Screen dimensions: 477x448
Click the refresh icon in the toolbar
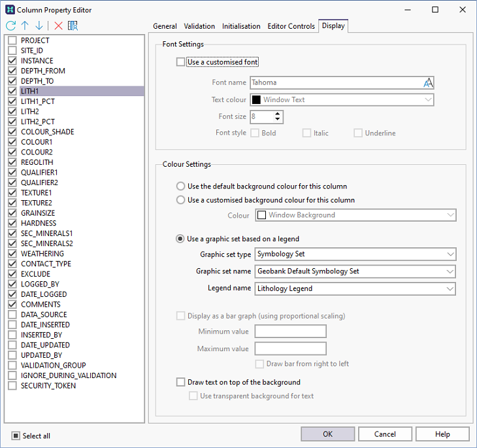click(10, 26)
